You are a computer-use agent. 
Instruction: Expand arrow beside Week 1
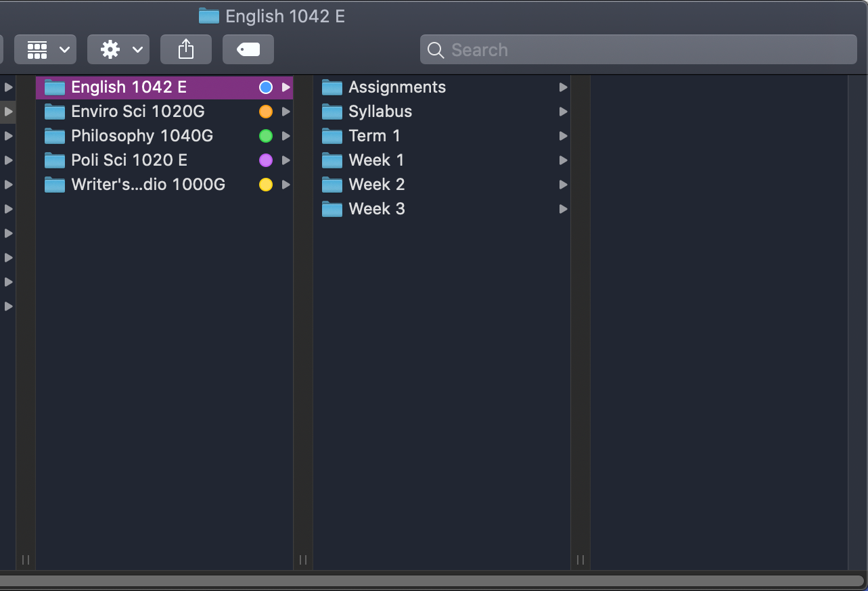[563, 160]
